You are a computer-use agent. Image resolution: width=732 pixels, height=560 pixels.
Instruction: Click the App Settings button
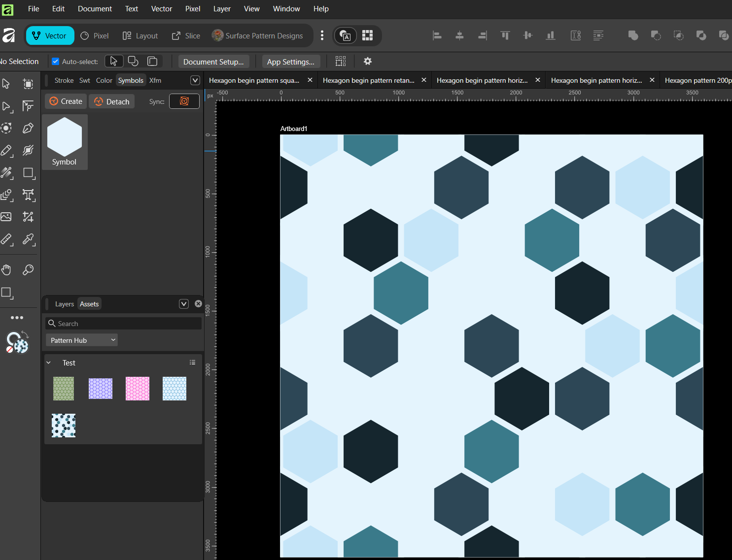click(x=291, y=62)
